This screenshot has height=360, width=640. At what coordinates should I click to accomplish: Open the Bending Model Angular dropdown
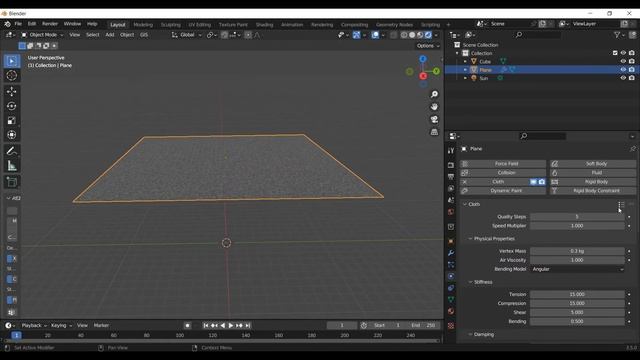(577, 269)
